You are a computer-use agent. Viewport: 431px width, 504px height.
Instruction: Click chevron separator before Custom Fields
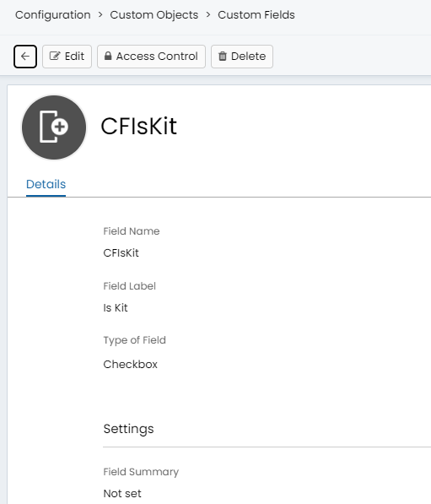(208, 15)
